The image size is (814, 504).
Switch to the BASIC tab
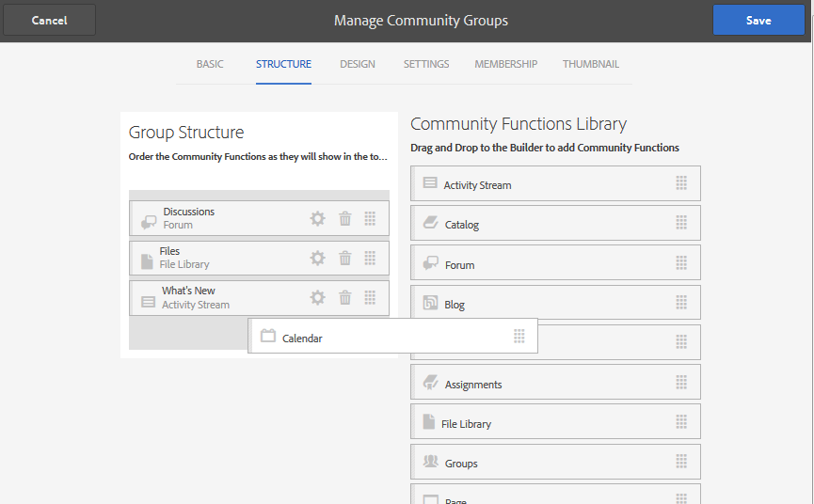click(210, 64)
